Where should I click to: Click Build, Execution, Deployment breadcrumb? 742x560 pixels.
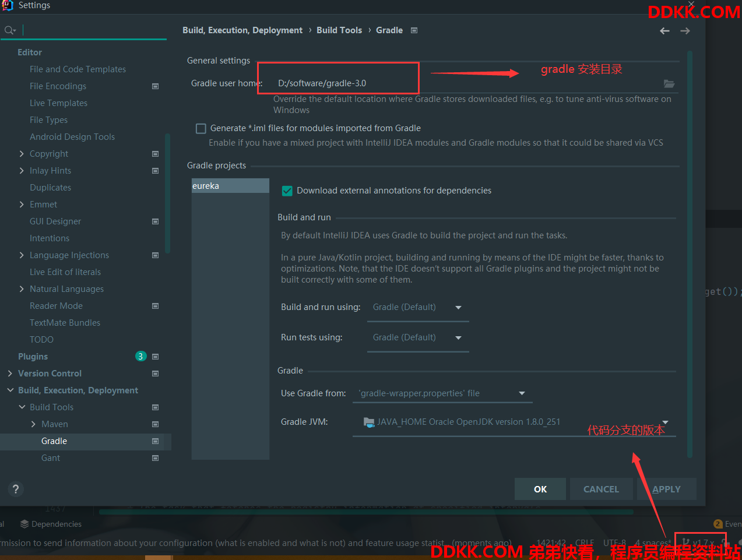point(242,30)
